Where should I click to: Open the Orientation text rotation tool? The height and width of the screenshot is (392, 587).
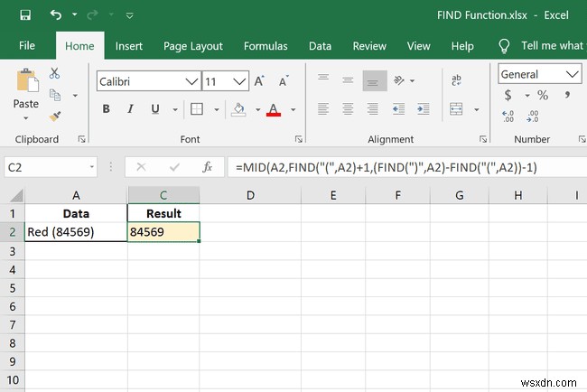click(399, 80)
